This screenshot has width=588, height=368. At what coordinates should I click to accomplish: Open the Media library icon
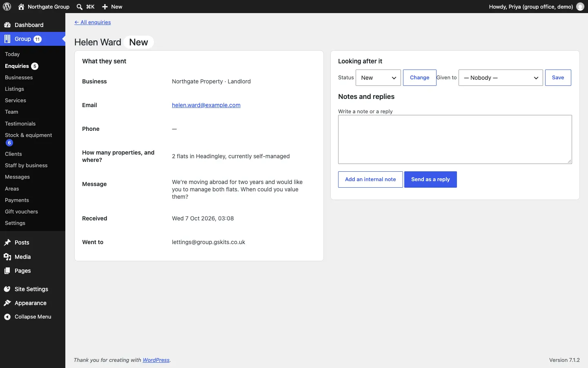(x=7, y=257)
